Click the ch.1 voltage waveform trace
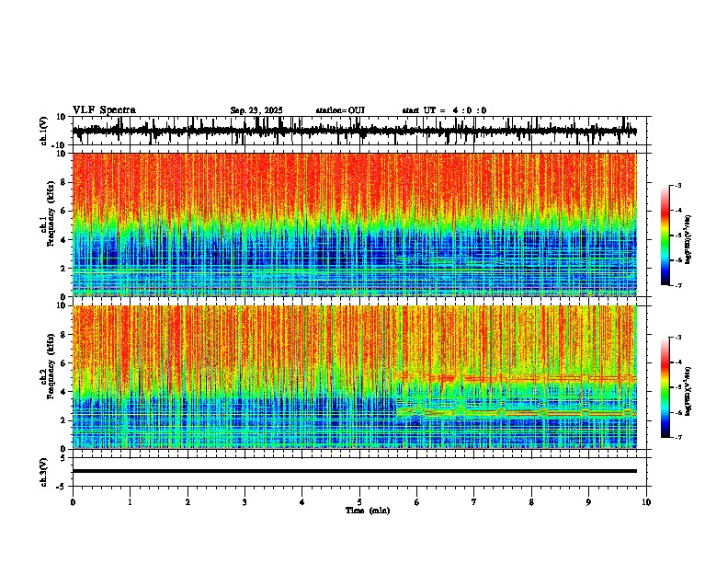Viewport: 728px width, 563px height. 354,131
